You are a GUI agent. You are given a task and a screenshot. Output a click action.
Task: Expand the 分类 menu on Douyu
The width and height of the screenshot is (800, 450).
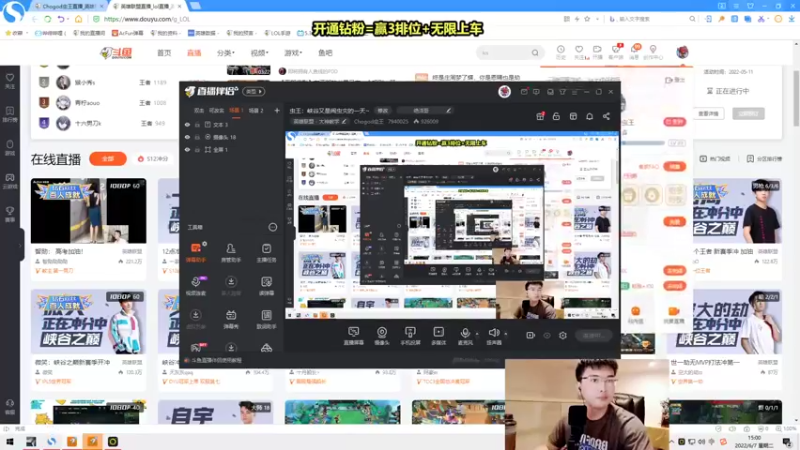(x=226, y=53)
